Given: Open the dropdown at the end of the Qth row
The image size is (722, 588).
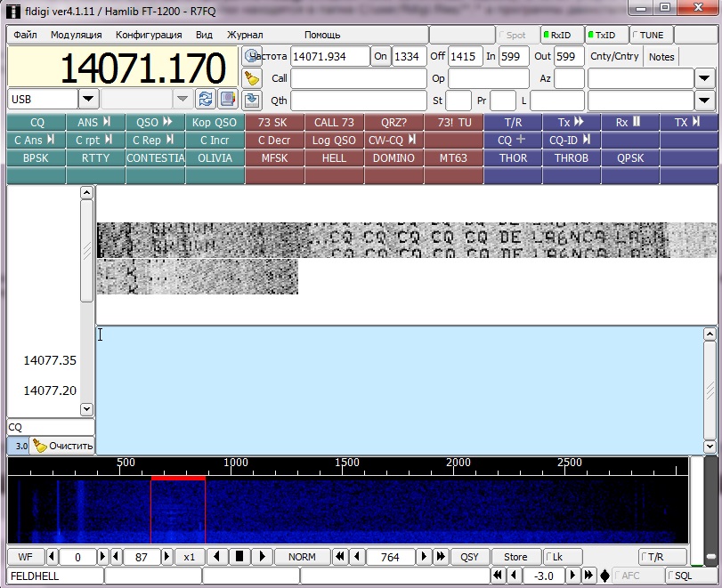Looking at the screenshot, I should tap(704, 100).
